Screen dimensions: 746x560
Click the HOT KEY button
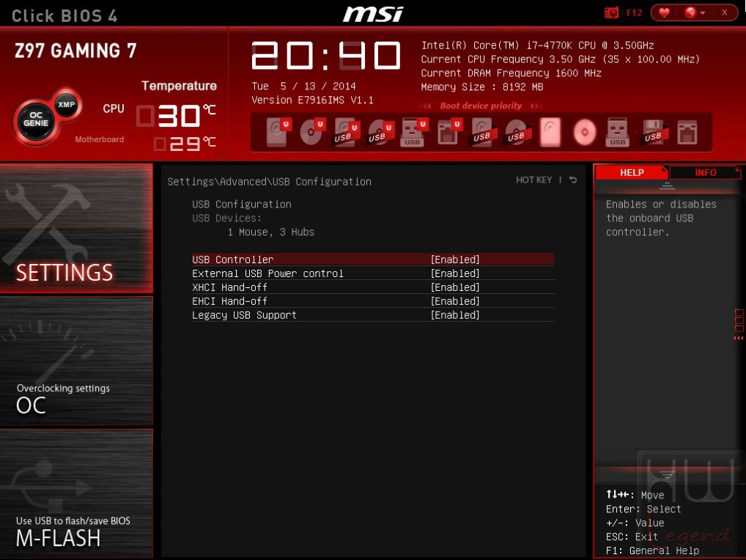pyautogui.click(x=534, y=180)
